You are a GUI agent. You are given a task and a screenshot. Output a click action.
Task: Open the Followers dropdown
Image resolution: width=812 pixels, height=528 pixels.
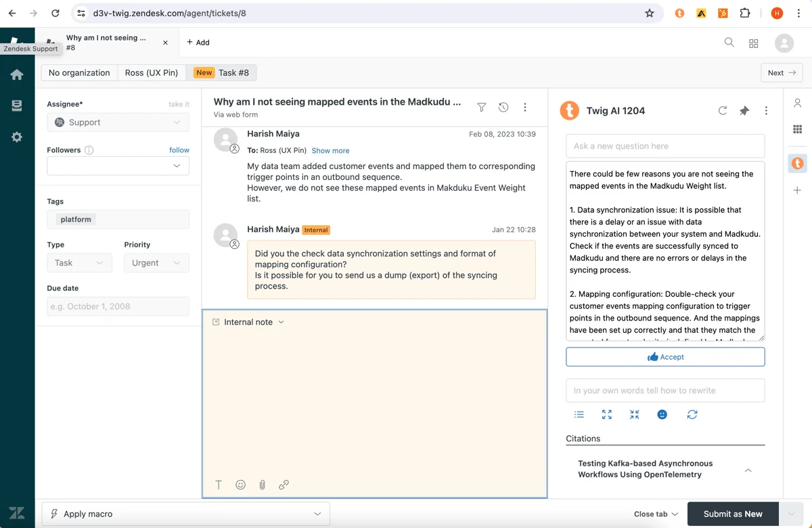[x=118, y=166]
